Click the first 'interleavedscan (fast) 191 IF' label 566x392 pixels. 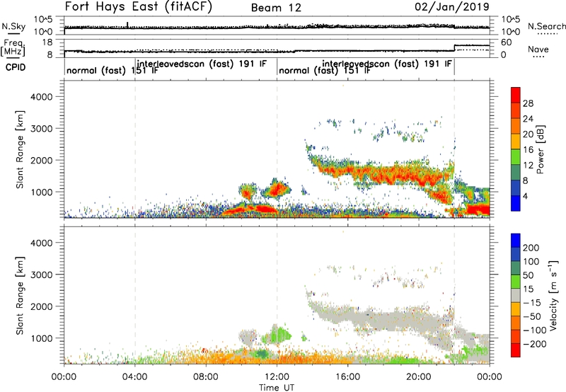pos(202,64)
